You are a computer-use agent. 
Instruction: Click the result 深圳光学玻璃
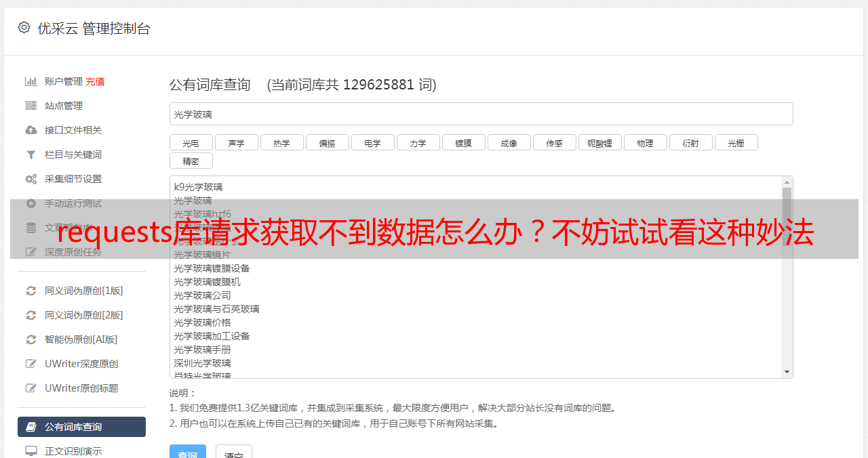pos(202,363)
